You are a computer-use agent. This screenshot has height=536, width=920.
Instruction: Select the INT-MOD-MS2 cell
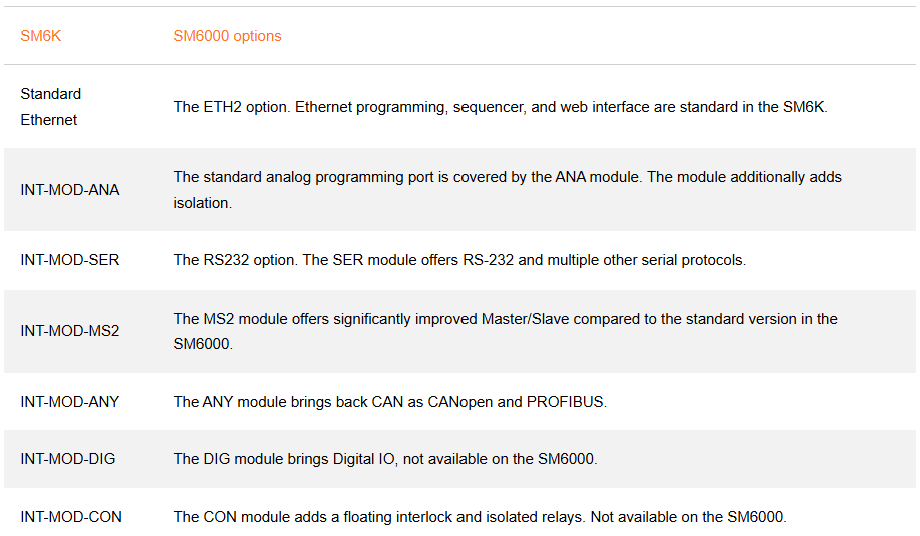[69, 331]
